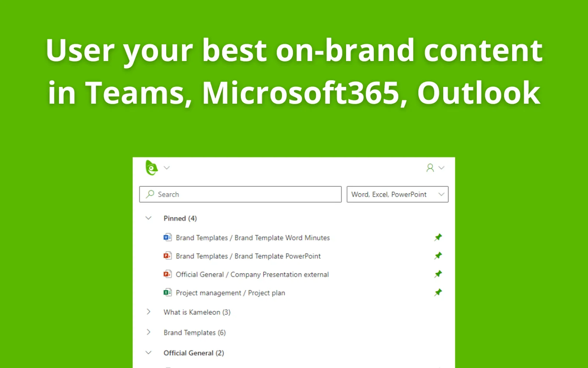Unpin Brand Template PowerPoint

[x=438, y=256]
